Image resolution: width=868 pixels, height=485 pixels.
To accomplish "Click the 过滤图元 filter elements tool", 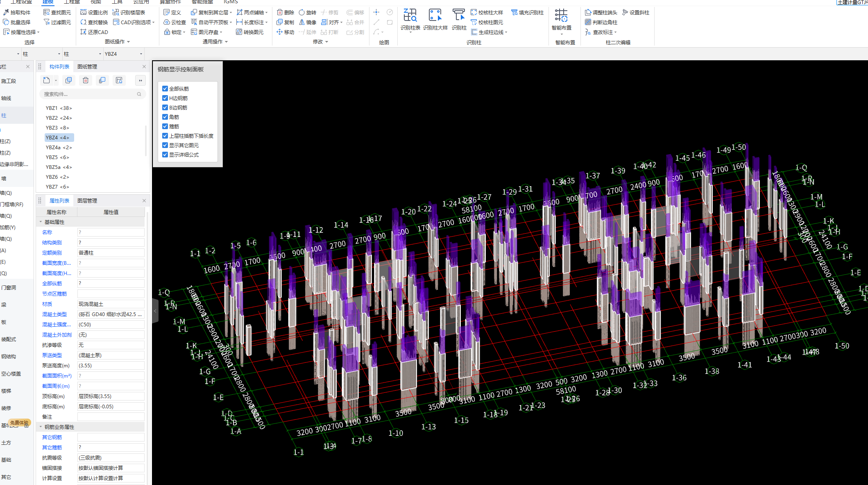I will pos(57,22).
